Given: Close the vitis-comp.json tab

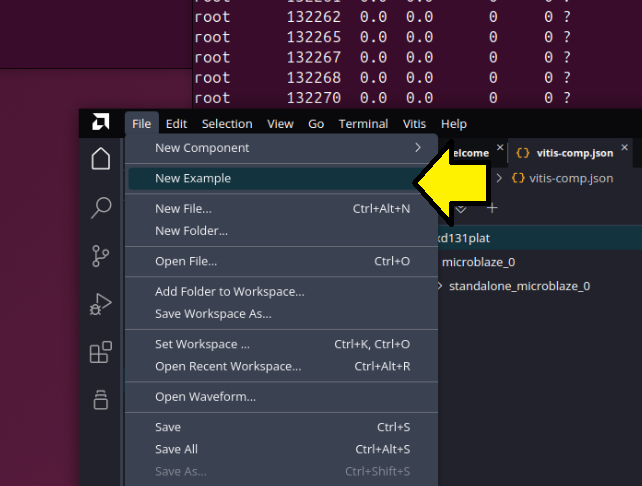Looking at the screenshot, I should point(625,152).
